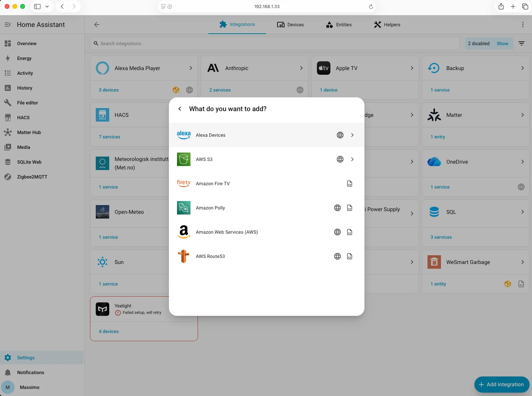Open Energy dashboard in sidebar
Screen dimensions: 532x396
42,58
